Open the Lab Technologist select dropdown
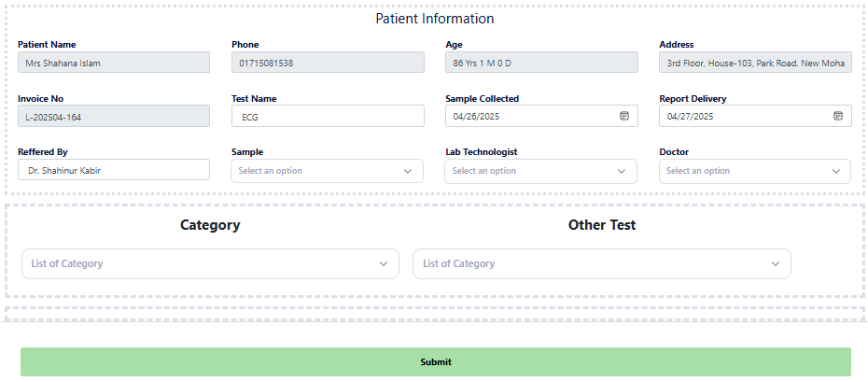Viewport: 868px width, 382px height. [x=532, y=171]
